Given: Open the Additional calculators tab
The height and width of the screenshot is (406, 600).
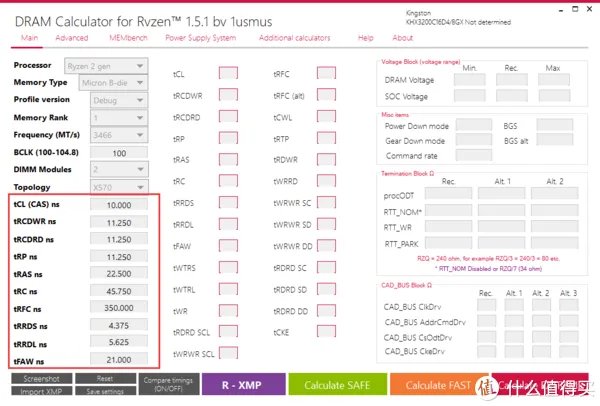Looking at the screenshot, I should 294,38.
